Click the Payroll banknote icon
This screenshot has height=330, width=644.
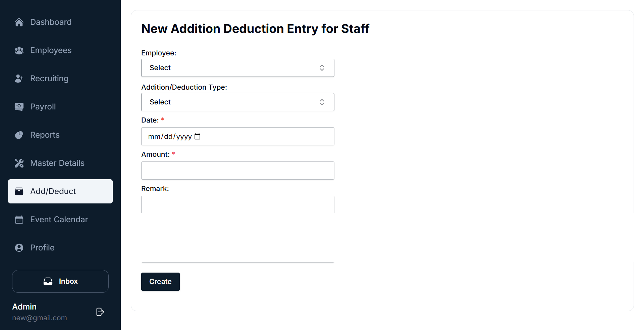[x=19, y=106]
